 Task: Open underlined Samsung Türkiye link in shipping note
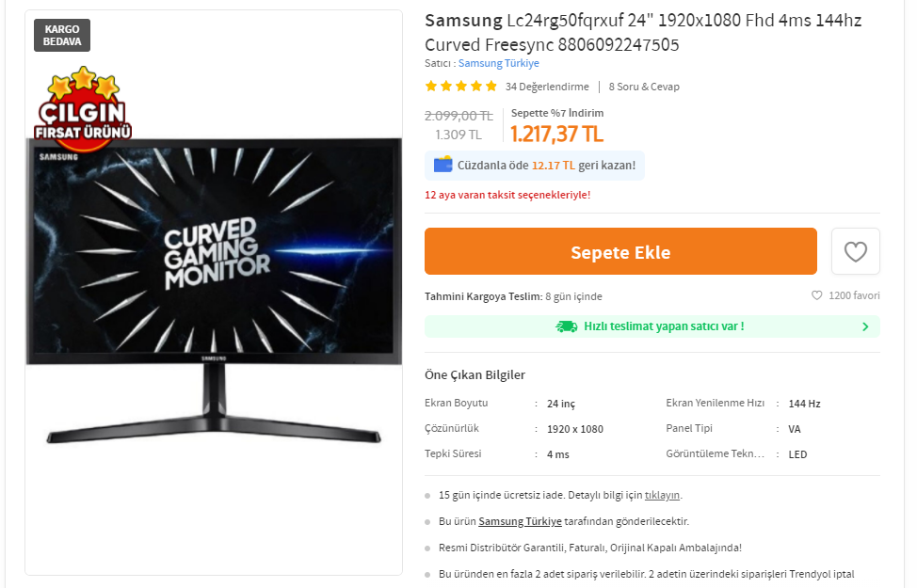click(520, 521)
